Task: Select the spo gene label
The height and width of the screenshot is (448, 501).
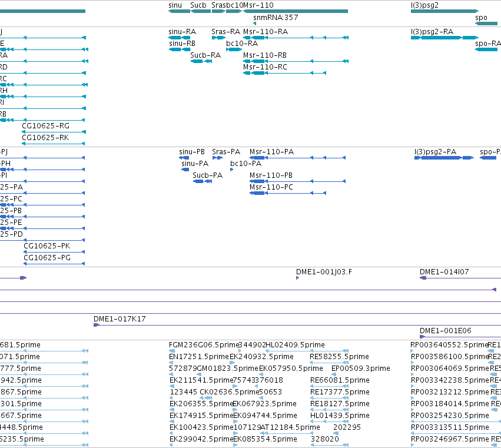Action: pyautogui.click(x=481, y=18)
